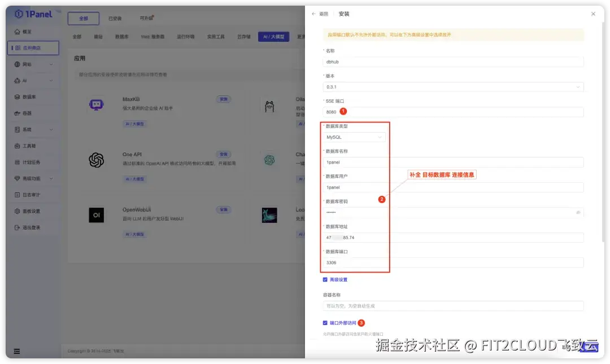Toggle the 端口外部访问 external access checkbox

coord(325,323)
